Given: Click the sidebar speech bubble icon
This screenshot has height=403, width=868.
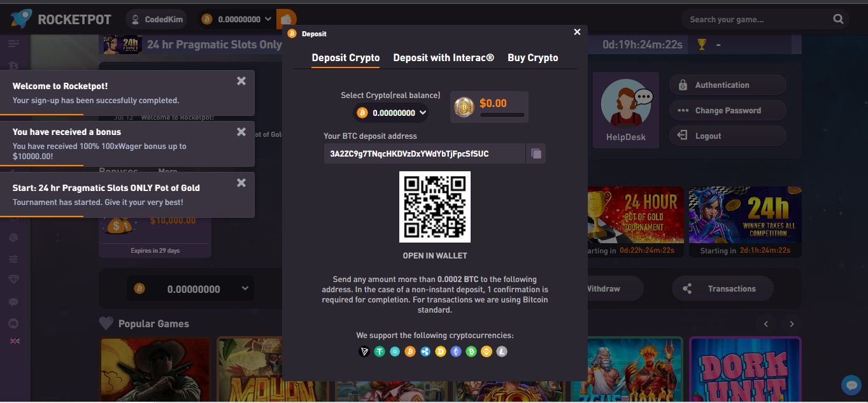Looking at the screenshot, I should coord(14,302).
